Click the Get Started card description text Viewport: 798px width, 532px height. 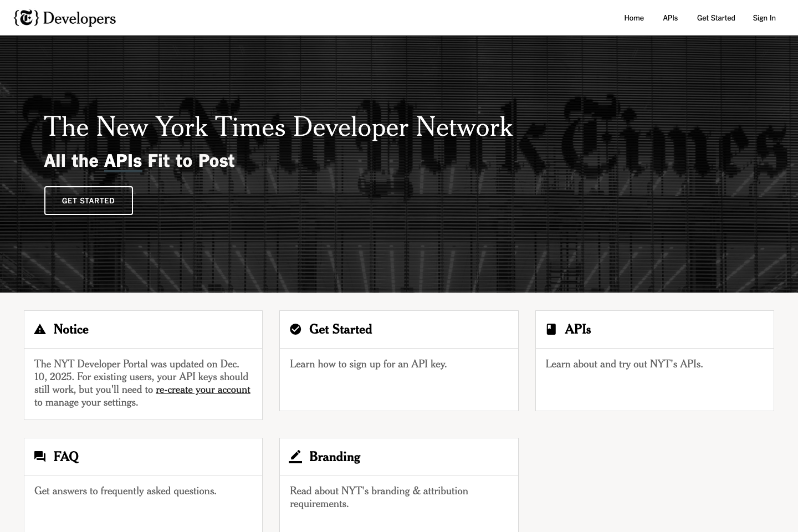click(368, 364)
